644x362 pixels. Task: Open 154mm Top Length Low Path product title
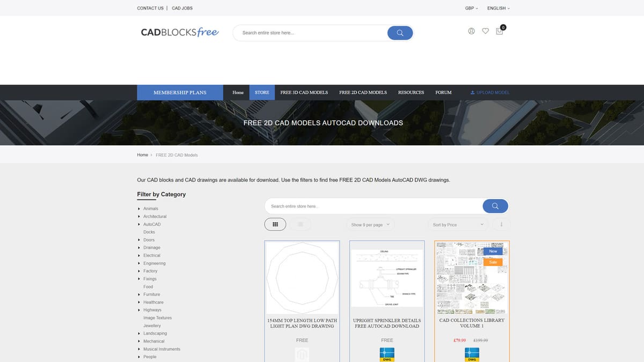tap(302, 323)
